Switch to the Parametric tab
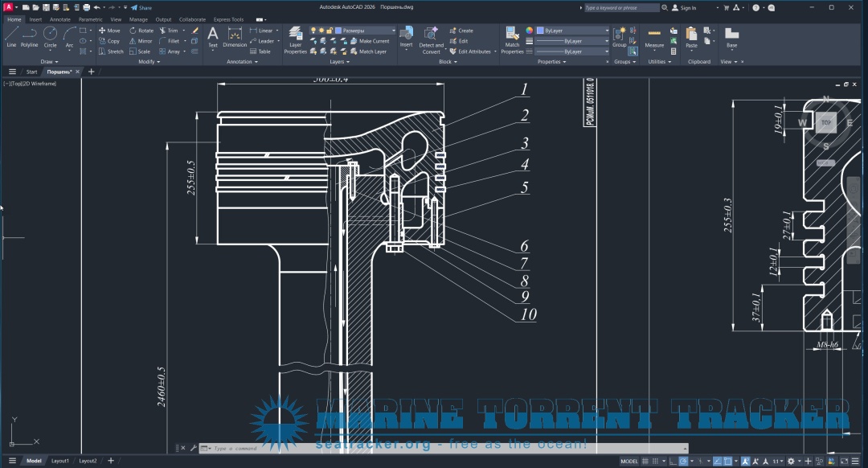 pyautogui.click(x=90, y=19)
